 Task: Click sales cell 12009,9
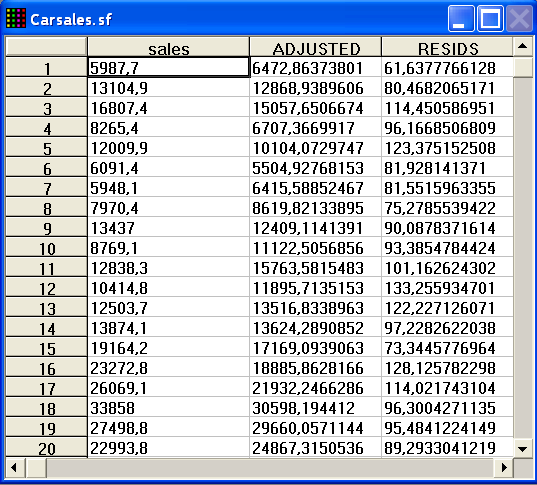tap(168, 147)
